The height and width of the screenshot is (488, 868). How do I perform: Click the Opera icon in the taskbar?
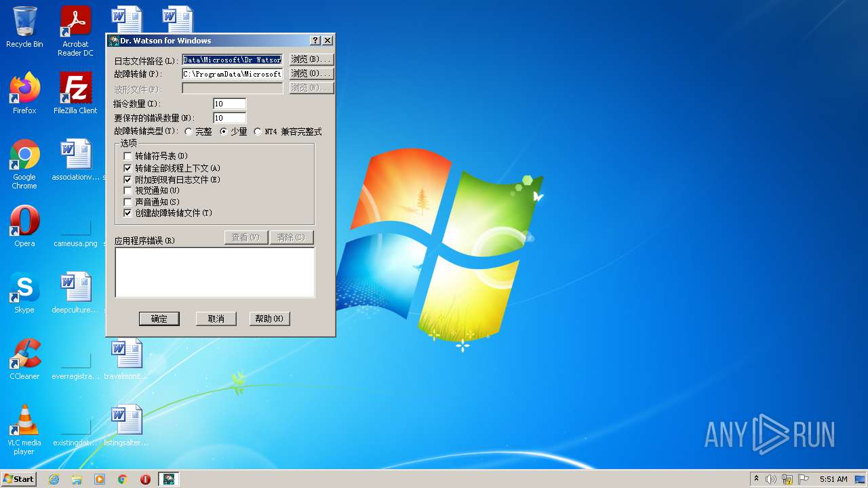(146, 479)
